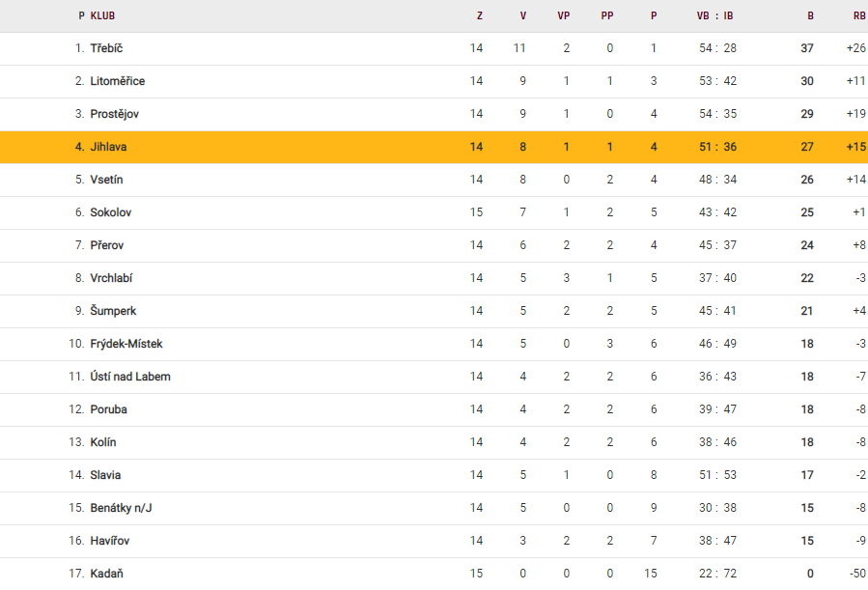Click the Slavia club name
The image size is (868, 590).
tap(106, 475)
